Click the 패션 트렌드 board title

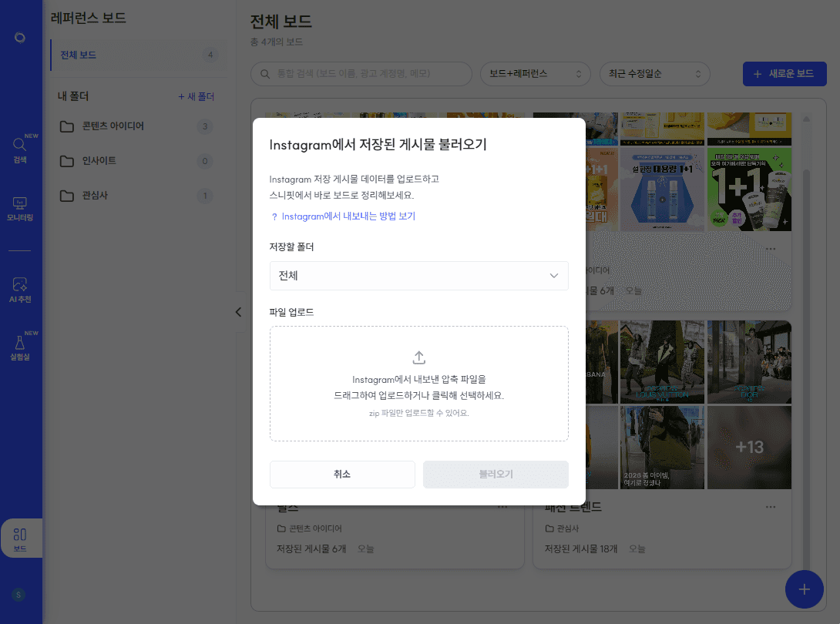(x=573, y=507)
